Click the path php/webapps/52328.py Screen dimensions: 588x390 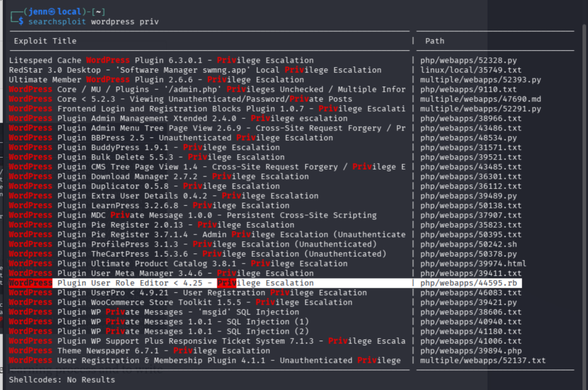[468, 60]
